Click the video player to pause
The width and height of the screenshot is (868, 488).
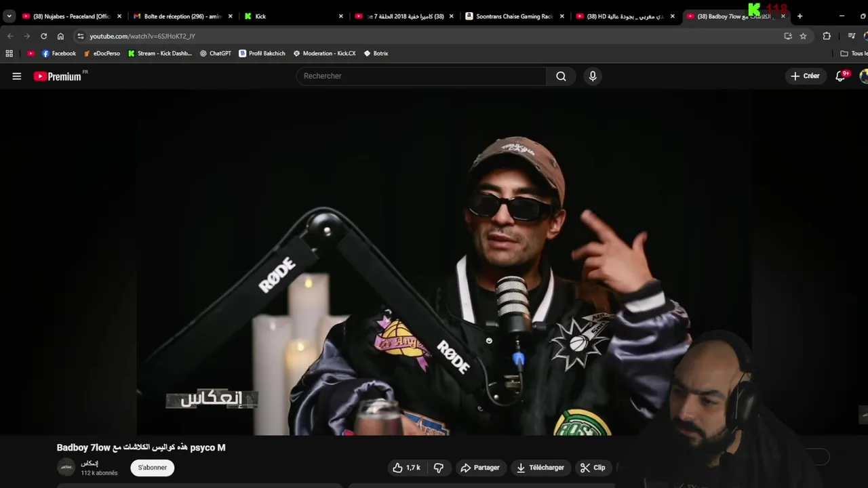point(434,263)
